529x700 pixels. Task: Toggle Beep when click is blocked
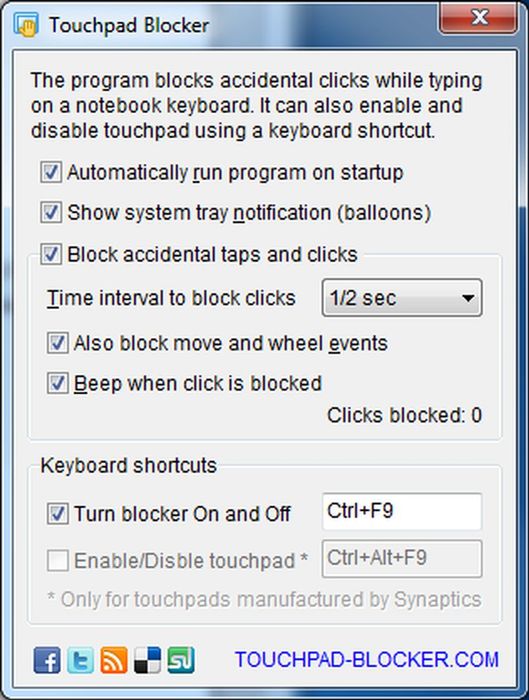(58, 383)
